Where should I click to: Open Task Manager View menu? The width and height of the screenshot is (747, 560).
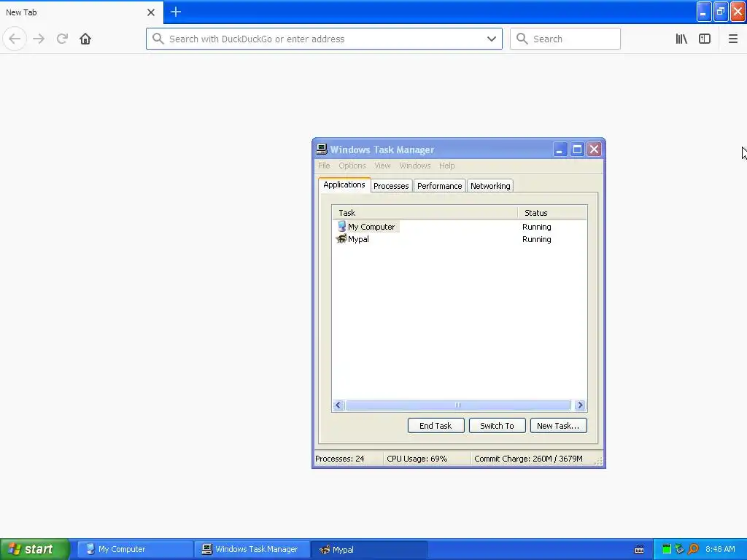(x=382, y=166)
